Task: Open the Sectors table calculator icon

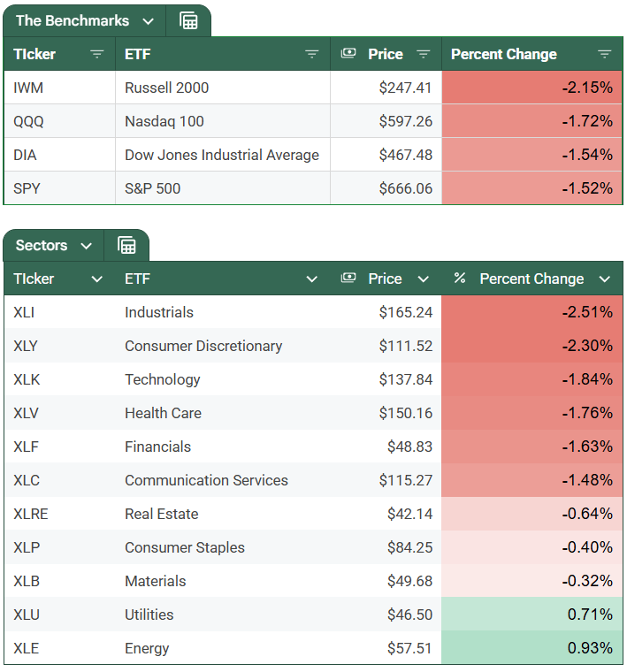Action: coord(126,245)
